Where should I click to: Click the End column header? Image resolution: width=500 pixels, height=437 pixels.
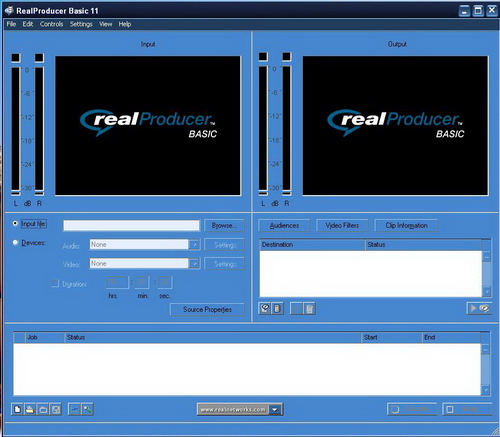tap(452, 337)
